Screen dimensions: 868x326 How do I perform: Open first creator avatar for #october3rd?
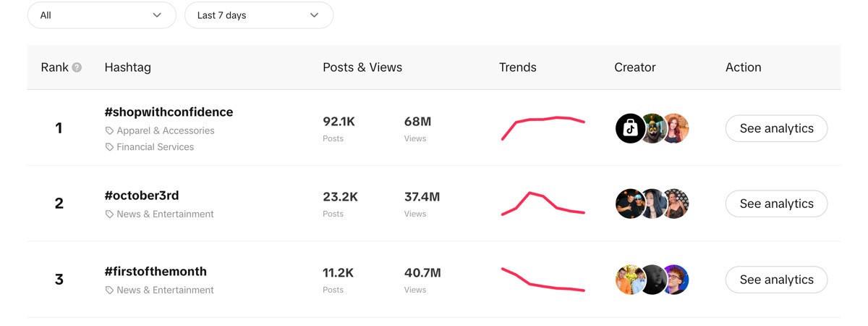point(629,204)
